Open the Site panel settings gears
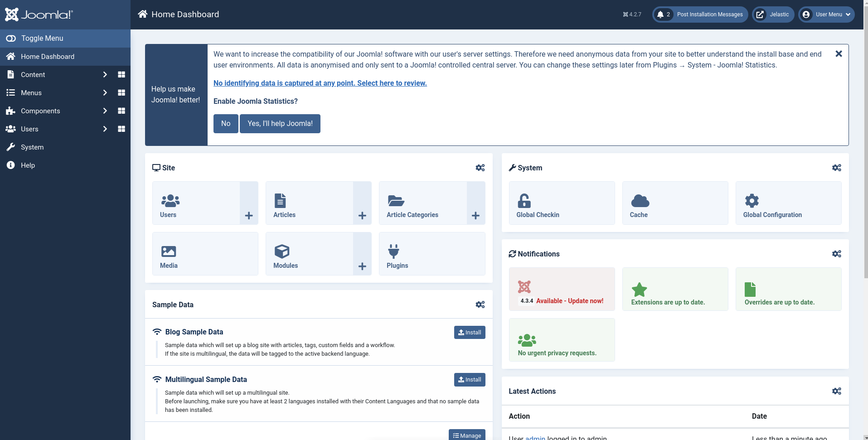Screen dimensions: 868x440 [x=480, y=168]
